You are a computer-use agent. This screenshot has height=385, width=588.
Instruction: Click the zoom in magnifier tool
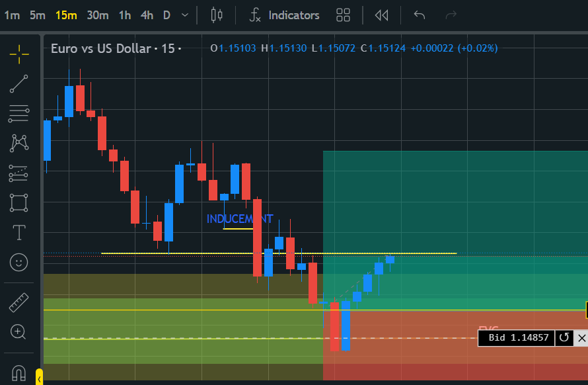pyautogui.click(x=19, y=332)
